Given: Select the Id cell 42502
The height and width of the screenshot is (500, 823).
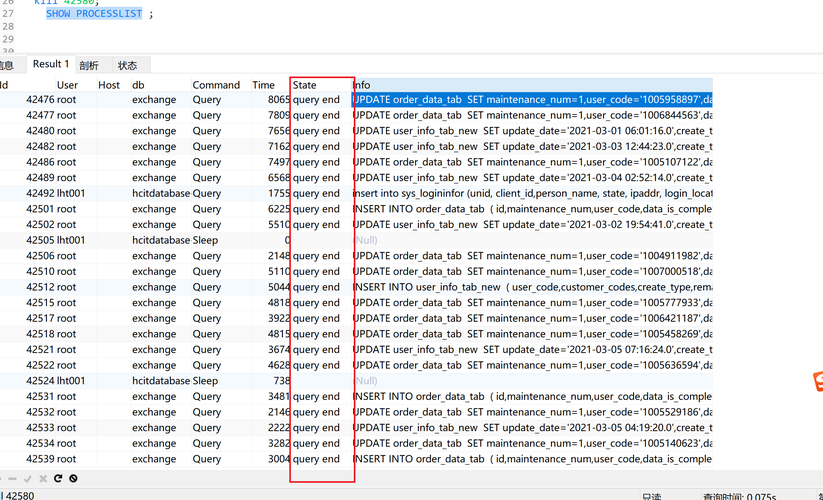Looking at the screenshot, I should point(40,225).
